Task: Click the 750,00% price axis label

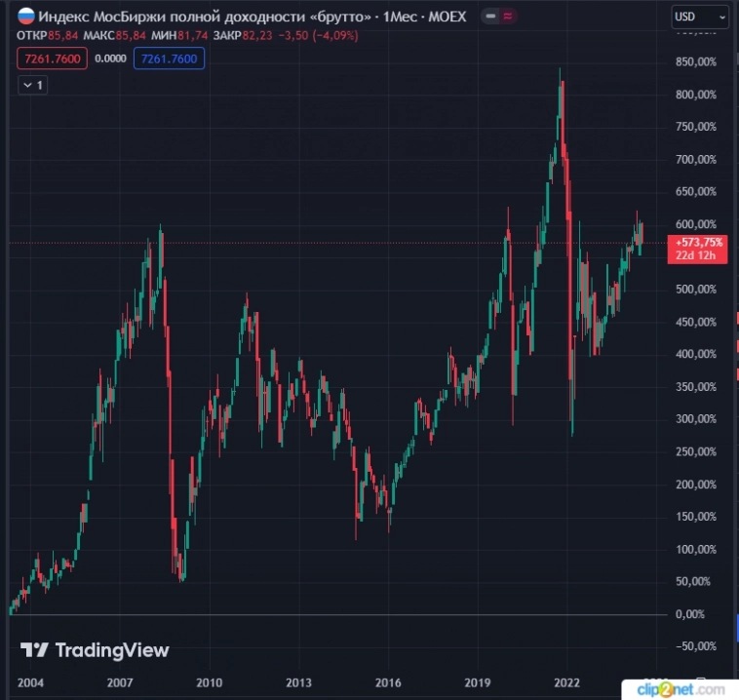Action: point(696,127)
